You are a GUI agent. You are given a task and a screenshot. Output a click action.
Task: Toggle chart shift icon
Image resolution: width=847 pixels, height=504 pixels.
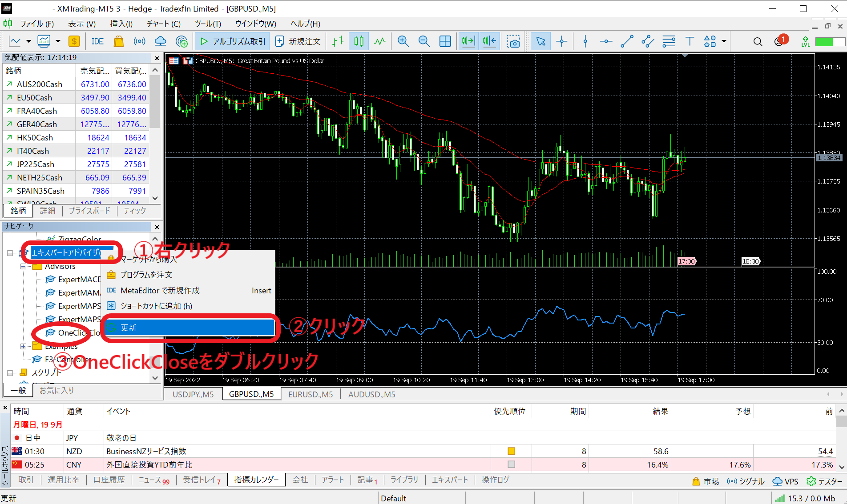pyautogui.click(x=489, y=41)
